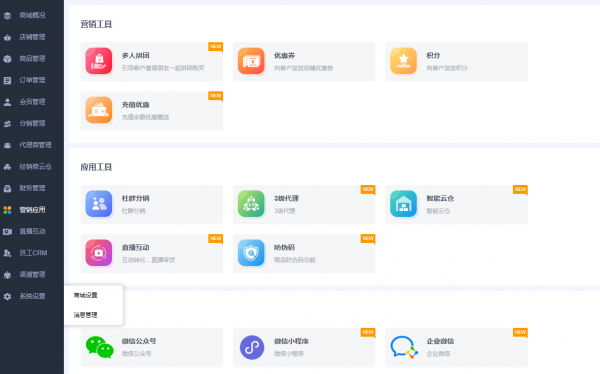This screenshot has width=600, height=374.
Task: Select the 积分 star points icon
Action: point(403,61)
